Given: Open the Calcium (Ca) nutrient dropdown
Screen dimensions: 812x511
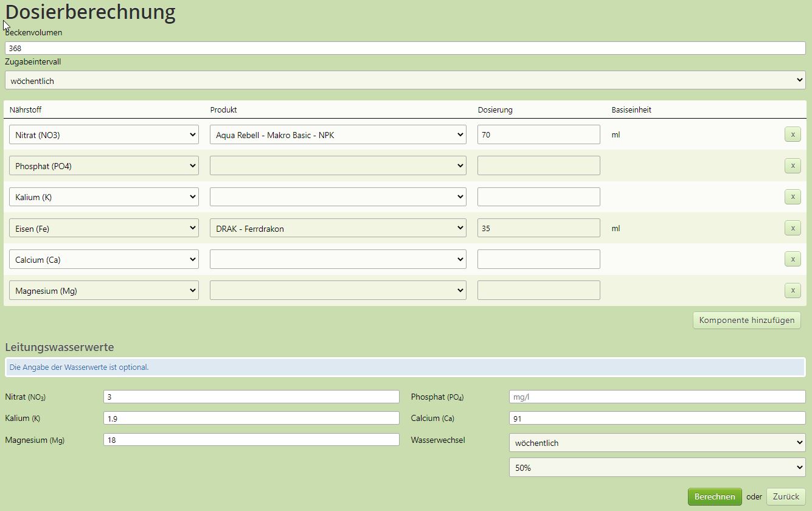Looking at the screenshot, I should [104, 259].
